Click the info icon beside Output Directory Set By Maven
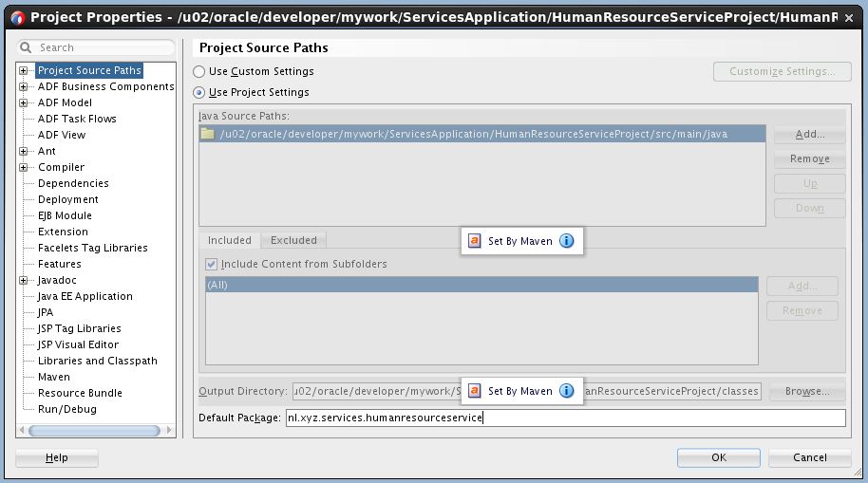The height and width of the screenshot is (483, 868). pos(567,391)
